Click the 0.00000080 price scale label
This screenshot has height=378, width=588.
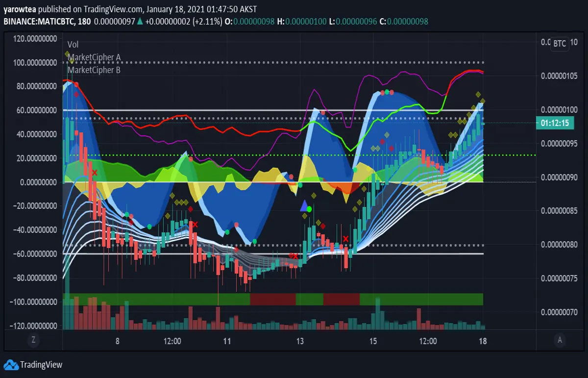pos(560,245)
